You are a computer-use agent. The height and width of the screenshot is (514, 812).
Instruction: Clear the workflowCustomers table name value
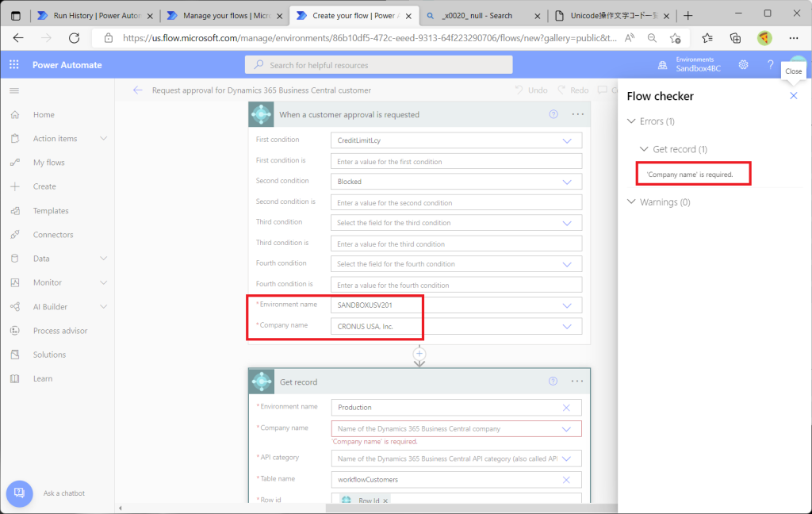pos(566,480)
